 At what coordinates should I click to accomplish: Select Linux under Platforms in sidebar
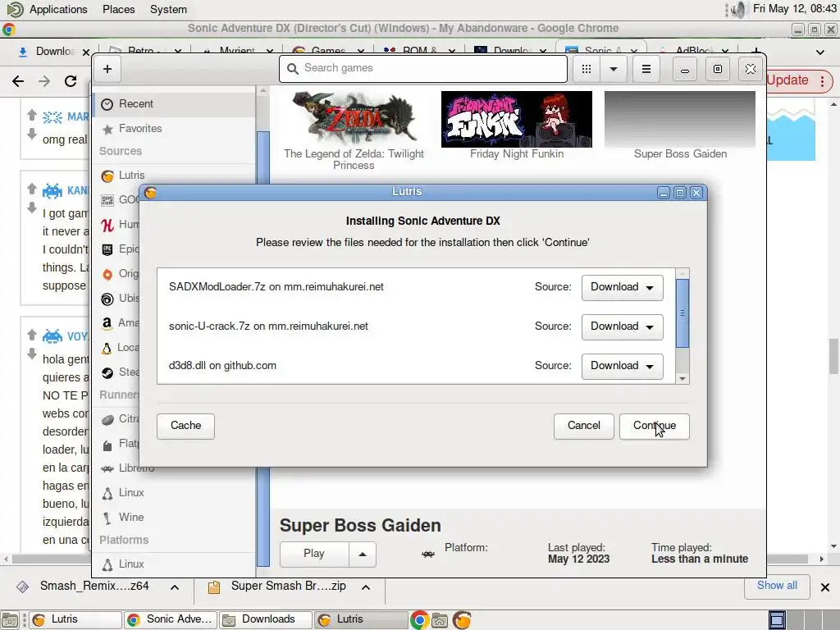[x=174, y=564]
